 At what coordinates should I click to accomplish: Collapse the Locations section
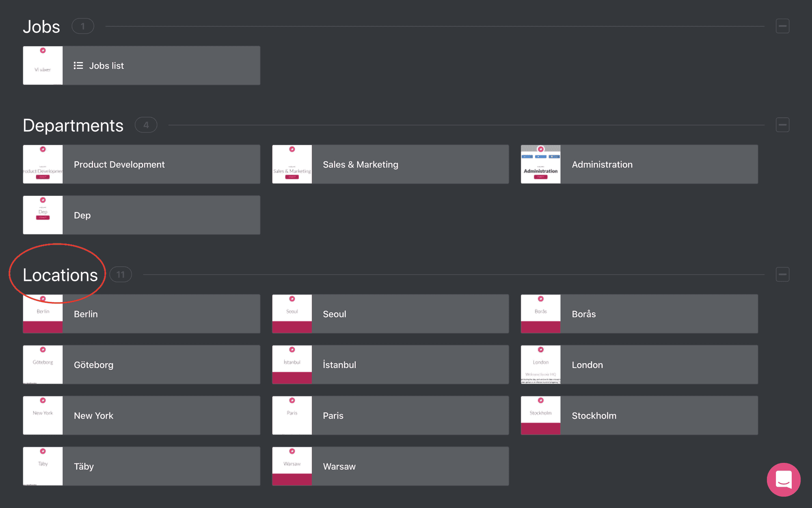(x=782, y=274)
